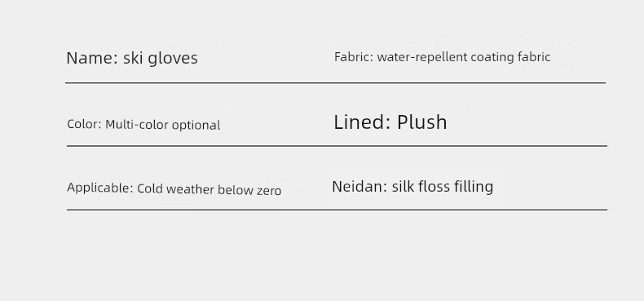
Task: Click the word 'zero'
Action: [x=269, y=191]
